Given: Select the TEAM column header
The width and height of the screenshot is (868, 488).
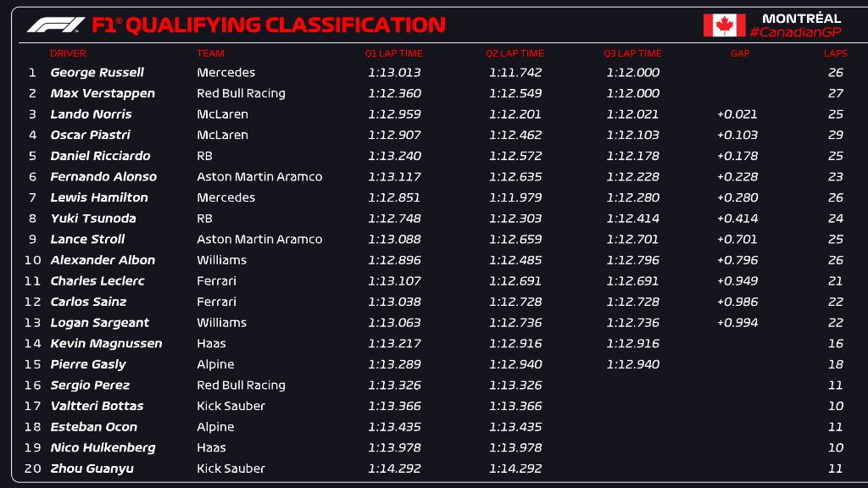Looking at the screenshot, I should click(210, 53).
